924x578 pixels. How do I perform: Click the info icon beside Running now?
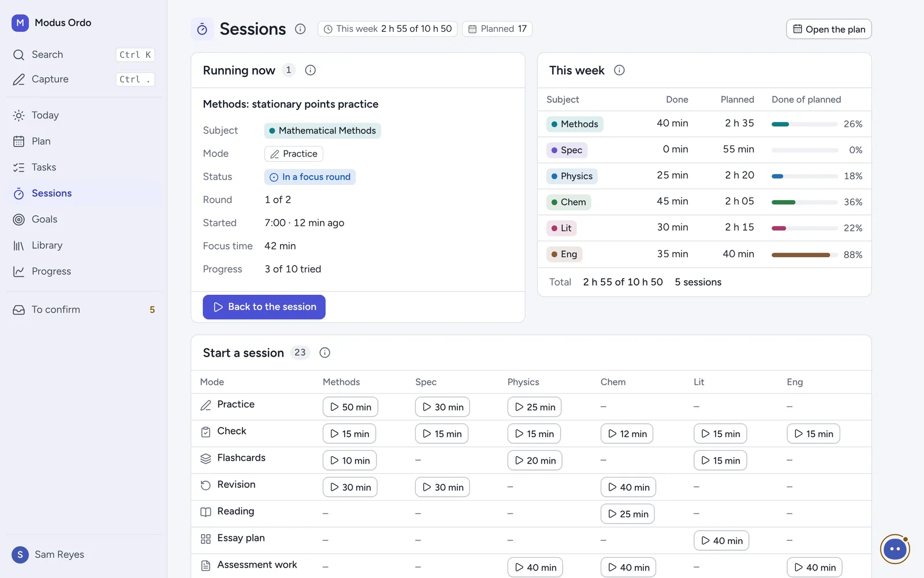click(x=310, y=71)
